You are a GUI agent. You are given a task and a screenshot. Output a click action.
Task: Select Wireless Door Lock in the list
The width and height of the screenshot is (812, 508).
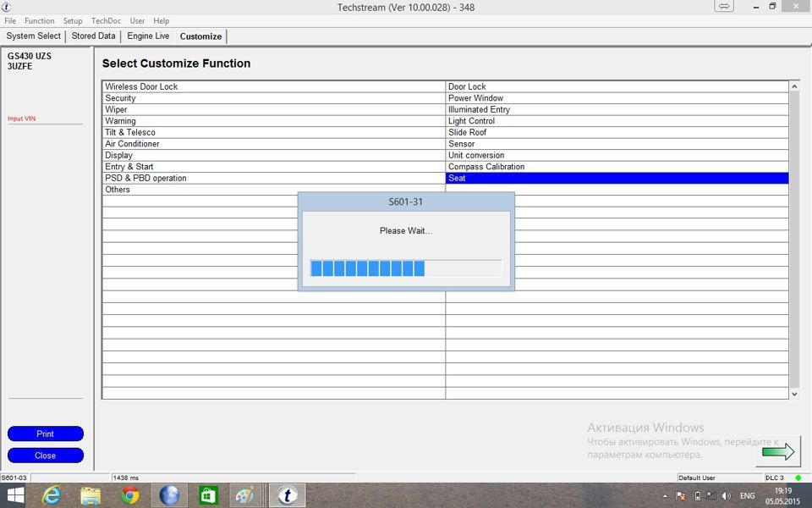pyautogui.click(x=141, y=86)
